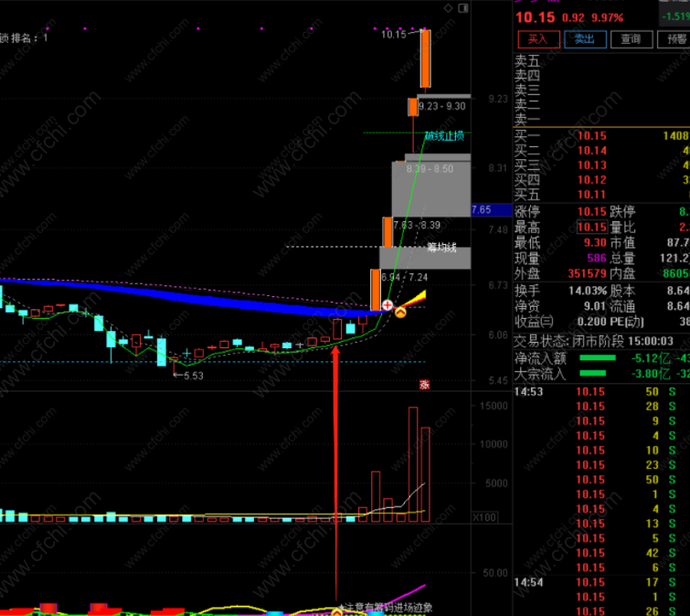Click the topmost orange candlestick at 10.15

425,58
